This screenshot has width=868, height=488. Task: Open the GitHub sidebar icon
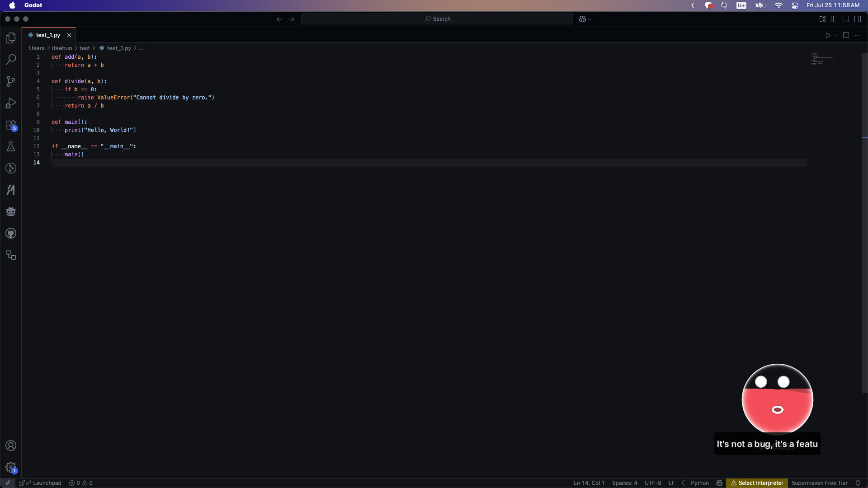tap(11, 234)
